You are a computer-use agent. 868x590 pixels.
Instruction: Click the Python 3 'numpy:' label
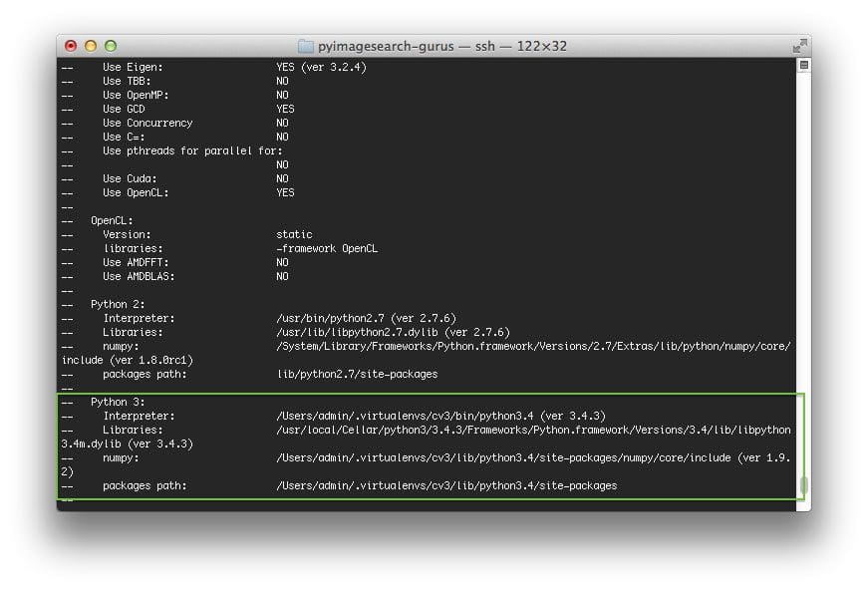[x=121, y=457]
